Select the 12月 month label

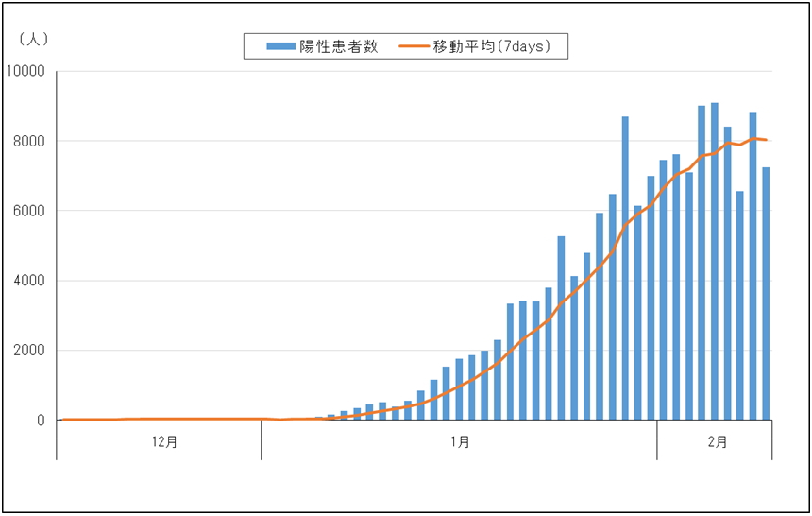click(x=164, y=442)
